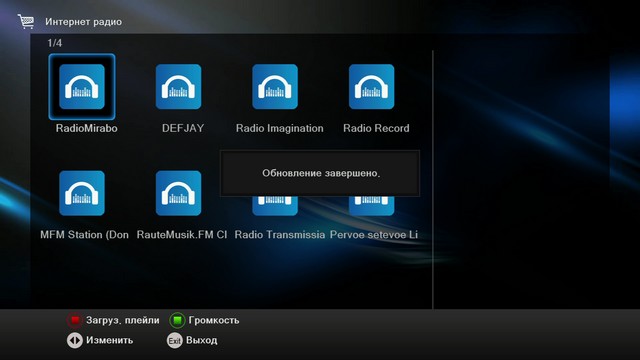Image resolution: width=640 pixels, height=360 pixels.
Task: Click the Интернет радио title
Action: tap(83, 22)
